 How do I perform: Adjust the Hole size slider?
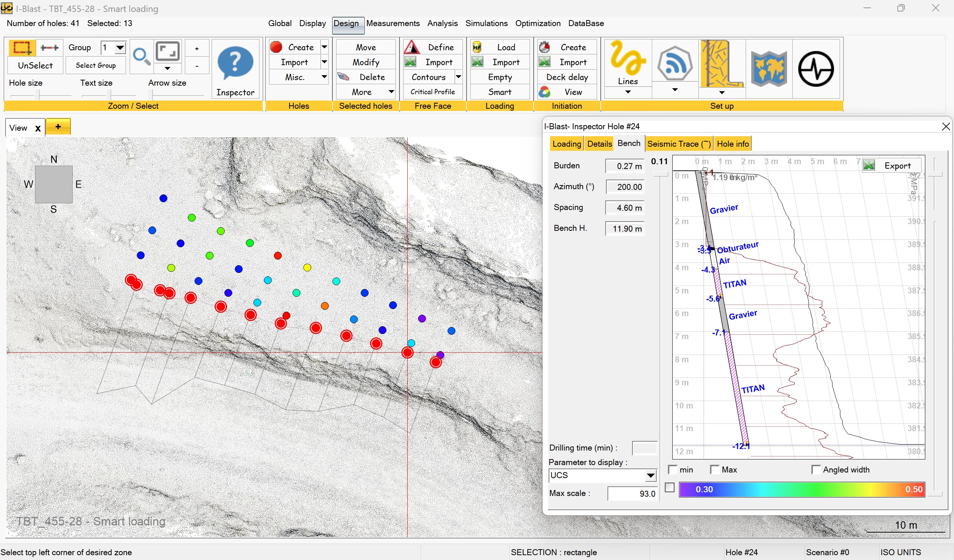pyautogui.click(x=37, y=94)
